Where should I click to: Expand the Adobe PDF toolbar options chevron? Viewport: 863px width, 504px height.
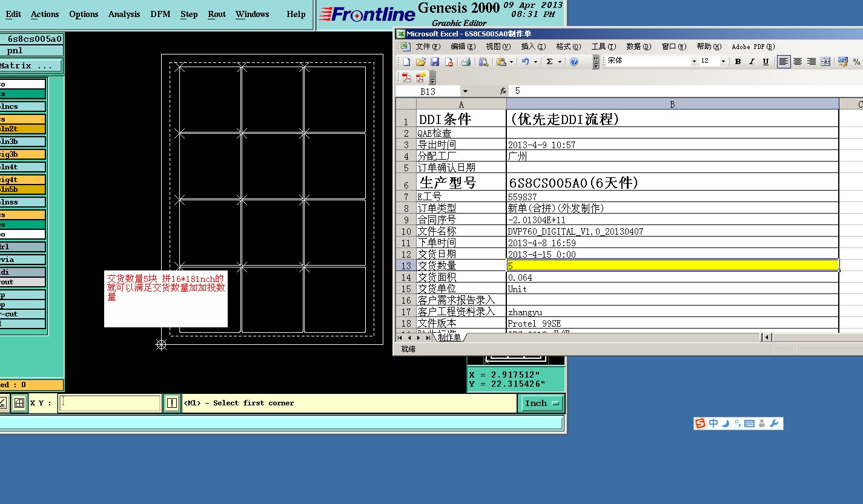(x=432, y=78)
